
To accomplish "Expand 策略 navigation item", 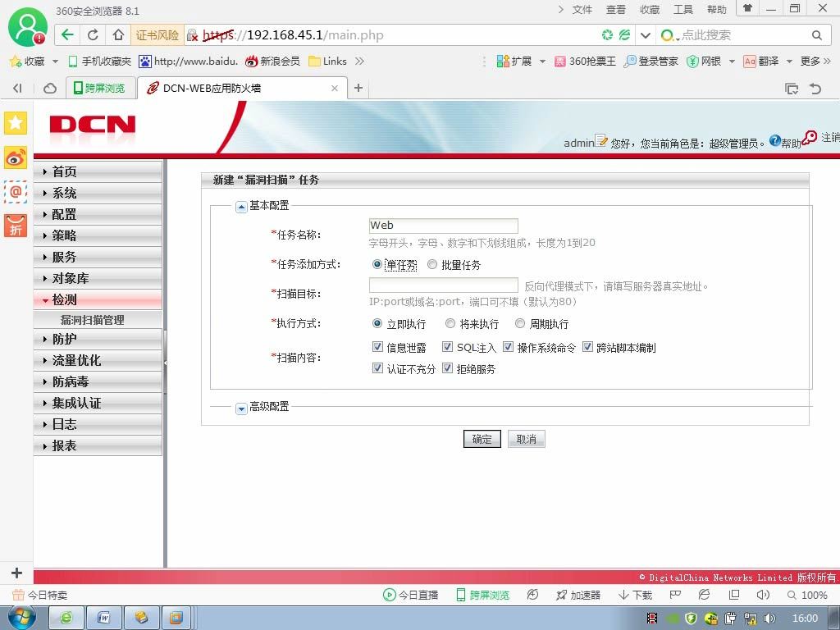I will tap(98, 235).
